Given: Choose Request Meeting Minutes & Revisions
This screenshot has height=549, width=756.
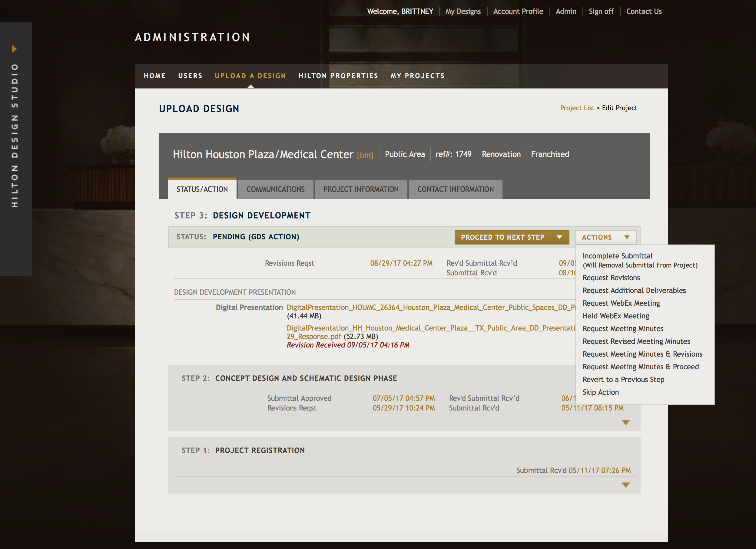Looking at the screenshot, I should (642, 354).
